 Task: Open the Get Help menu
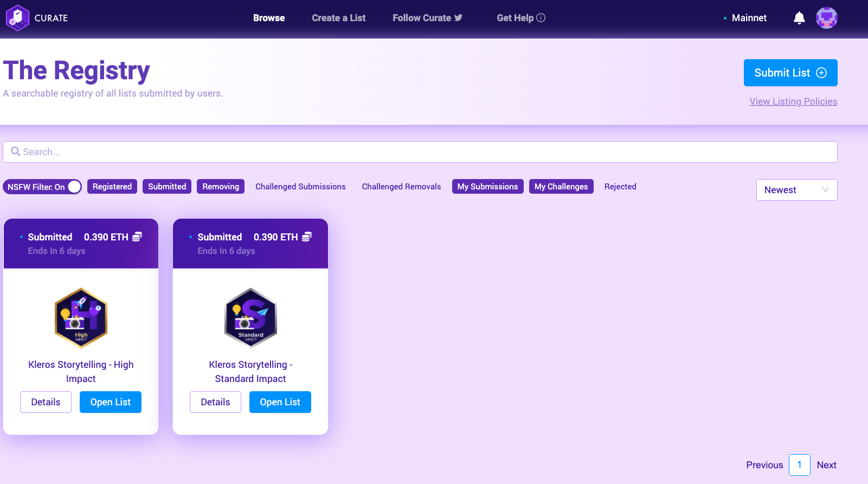521,18
